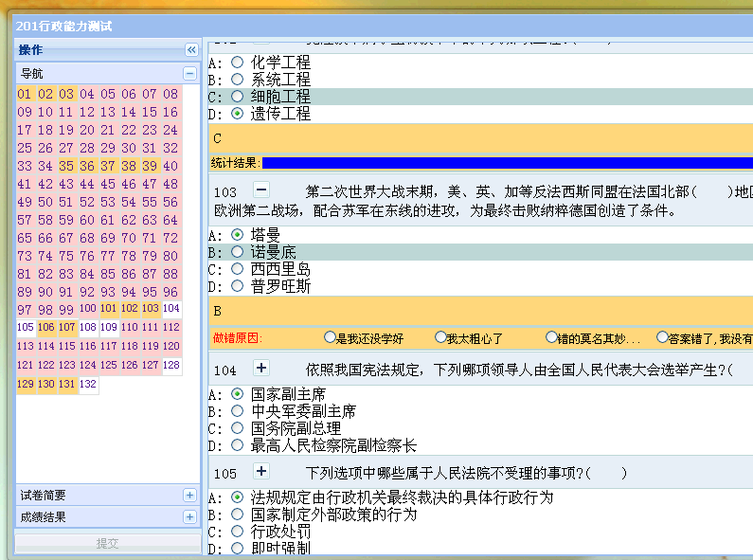Select option D 即时强制
753x560 pixels.
point(237,548)
